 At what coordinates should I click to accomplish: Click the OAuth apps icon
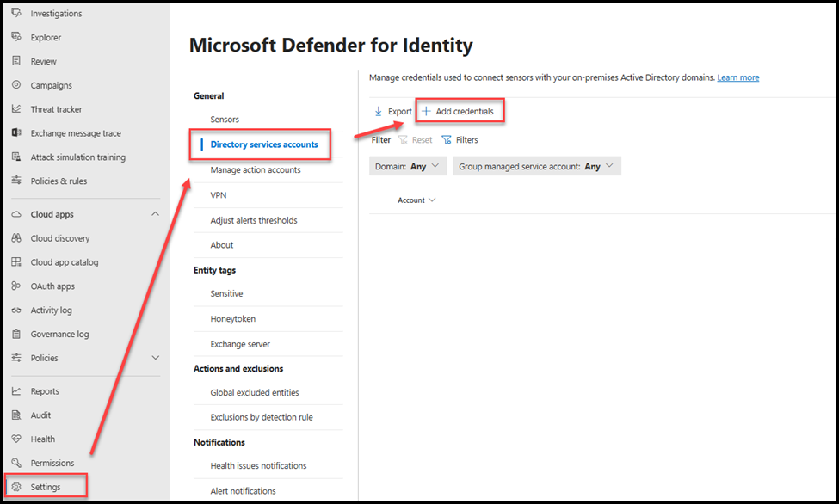16,286
